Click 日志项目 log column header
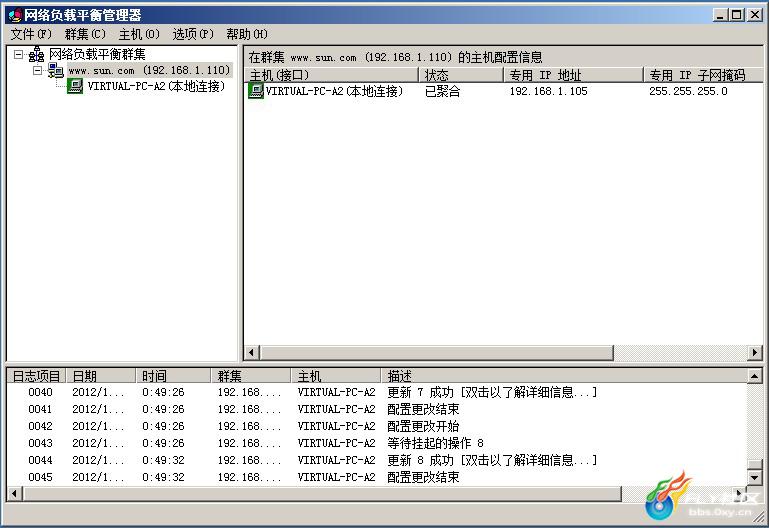The image size is (769, 528). coord(36,376)
